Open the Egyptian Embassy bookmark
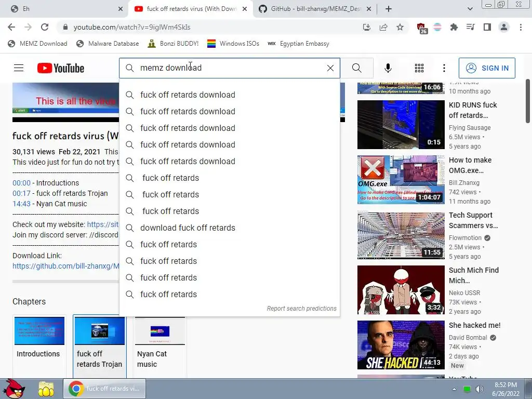The height and width of the screenshot is (399, 532). tap(298, 44)
